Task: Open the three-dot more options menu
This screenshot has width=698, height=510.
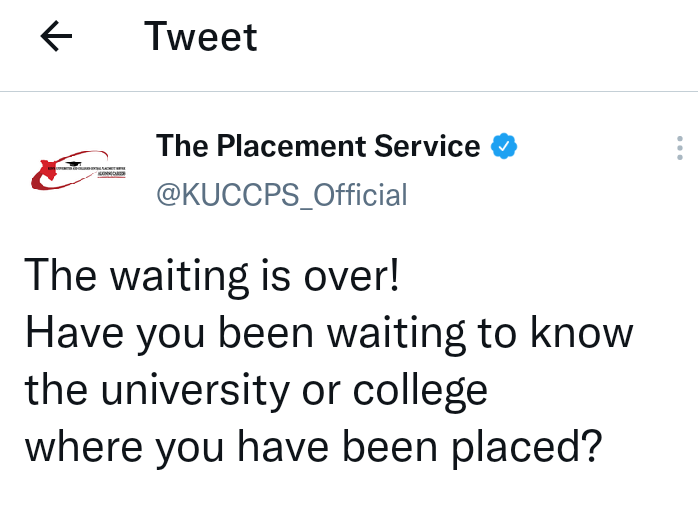Action: [x=679, y=148]
